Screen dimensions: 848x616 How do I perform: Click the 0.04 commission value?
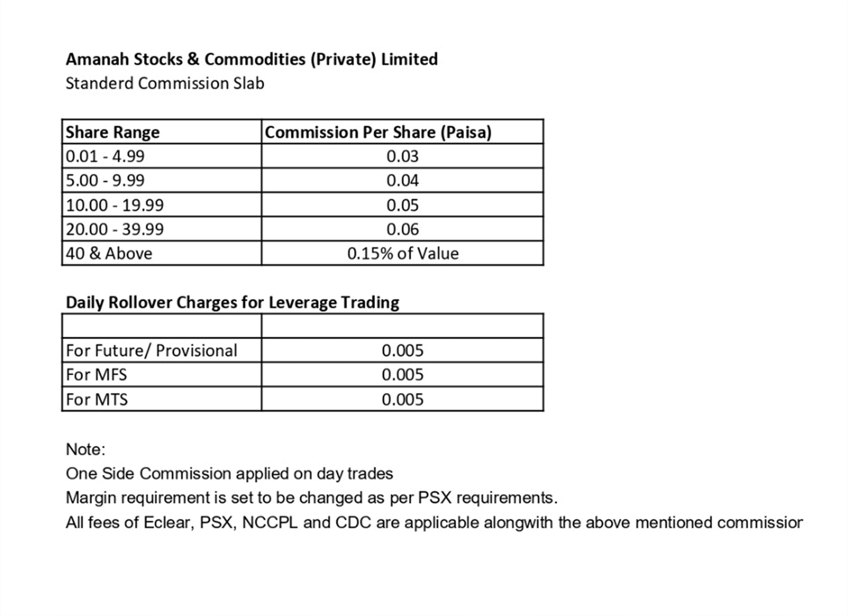402,180
